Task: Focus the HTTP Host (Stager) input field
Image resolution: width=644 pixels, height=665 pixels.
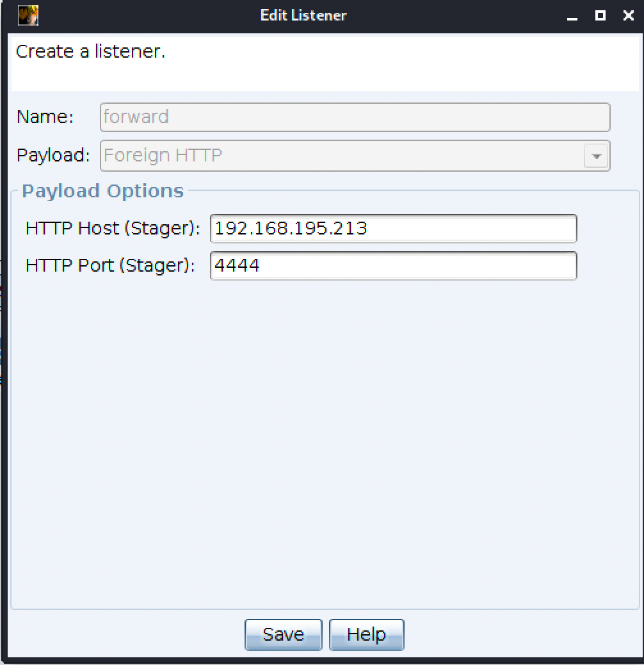Action: coord(393,229)
